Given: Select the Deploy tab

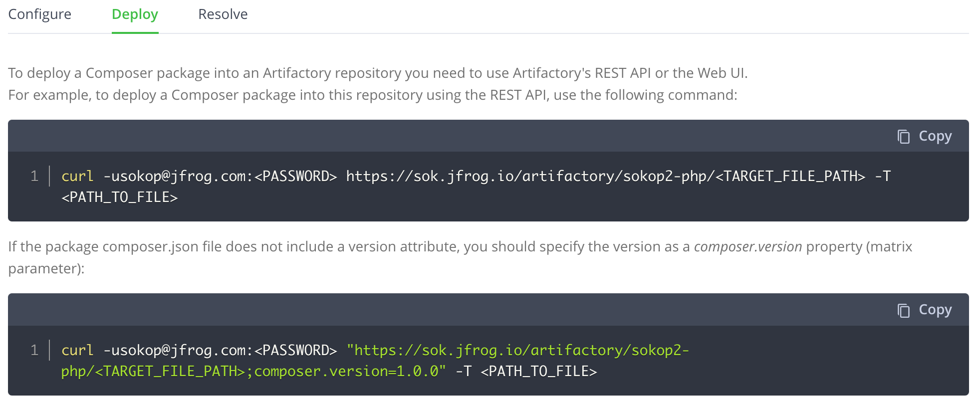Looking at the screenshot, I should coord(135,14).
